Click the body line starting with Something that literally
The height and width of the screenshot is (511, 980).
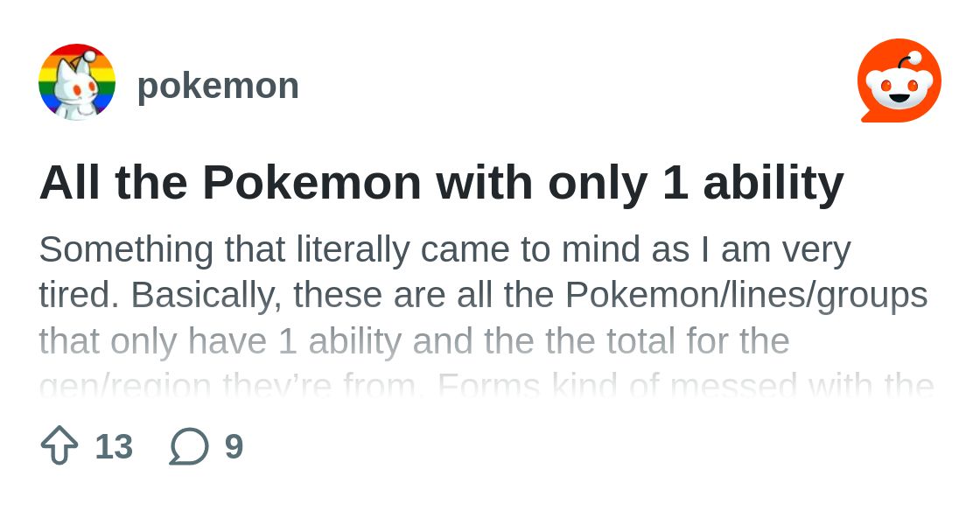click(445, 250)
